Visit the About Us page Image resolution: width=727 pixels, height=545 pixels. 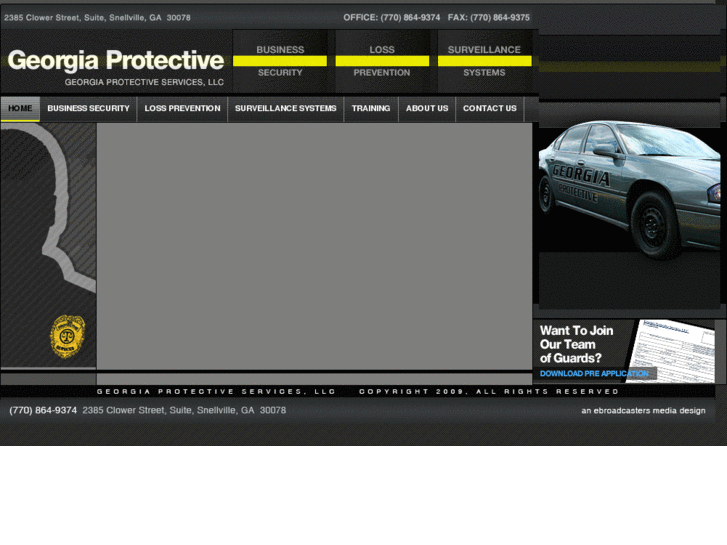pos(427,109)
